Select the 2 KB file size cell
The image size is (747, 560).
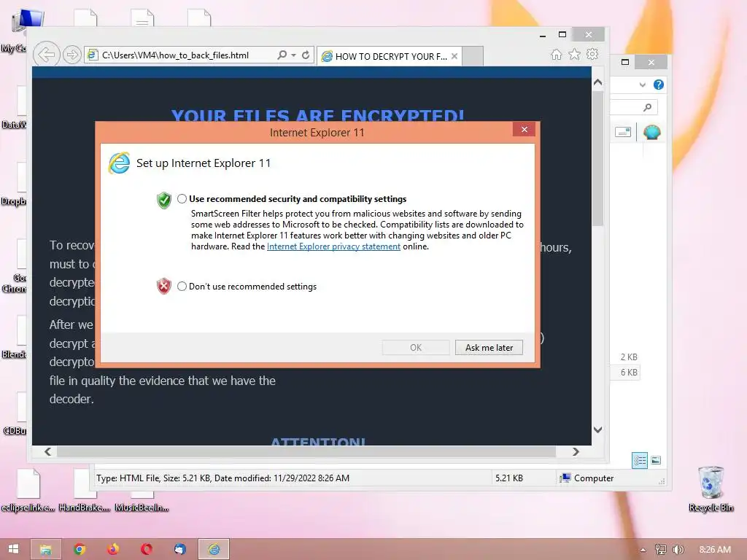[x=628, y=357]
